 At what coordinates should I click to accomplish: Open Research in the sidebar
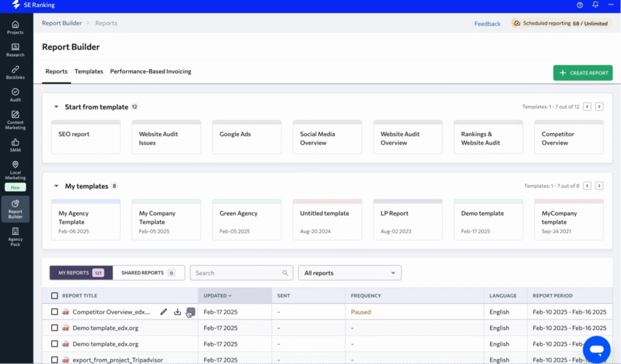(x=15, y=50)
